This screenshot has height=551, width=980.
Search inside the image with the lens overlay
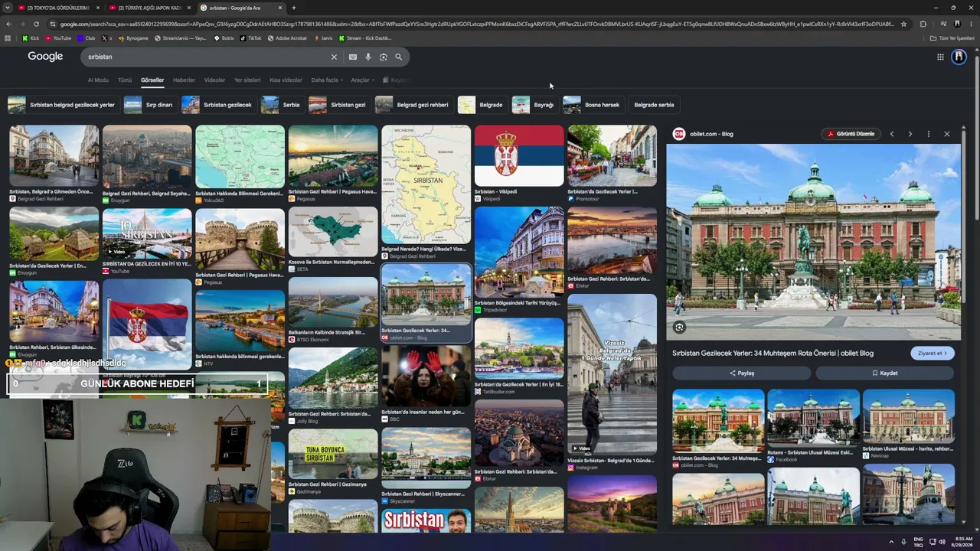(x=679, y=328)
